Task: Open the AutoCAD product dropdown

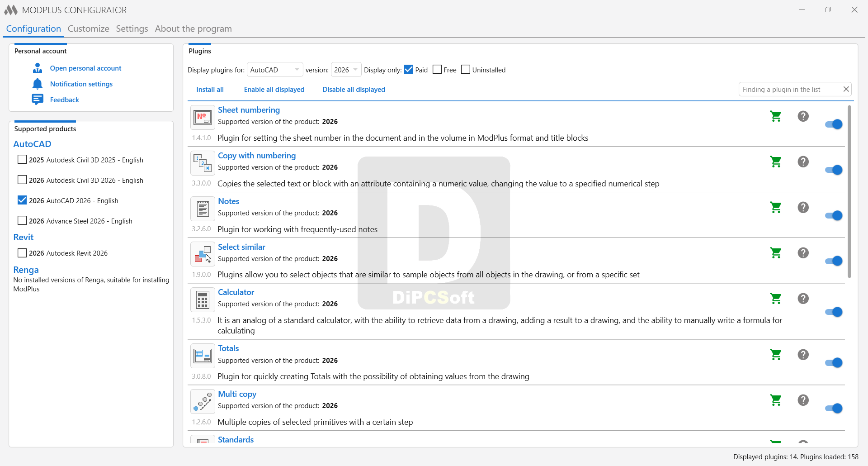Action: click(275, 70)
